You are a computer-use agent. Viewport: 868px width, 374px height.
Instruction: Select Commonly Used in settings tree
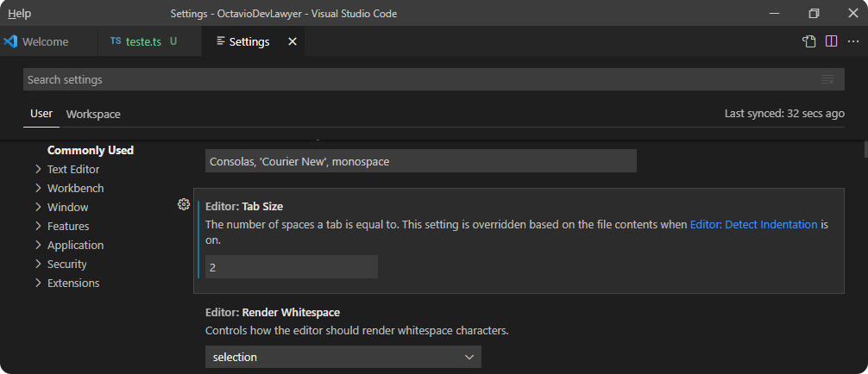coord(91,150)
